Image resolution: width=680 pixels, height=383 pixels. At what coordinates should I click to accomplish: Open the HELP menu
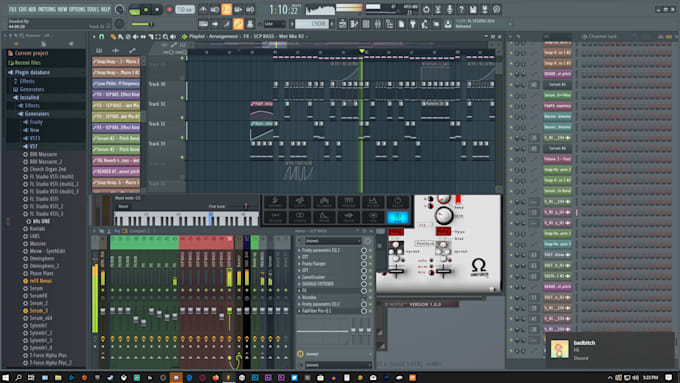105,9
